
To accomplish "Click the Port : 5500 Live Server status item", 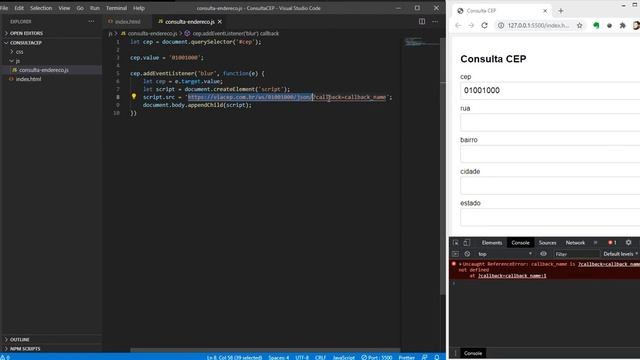I will point(377,357).
